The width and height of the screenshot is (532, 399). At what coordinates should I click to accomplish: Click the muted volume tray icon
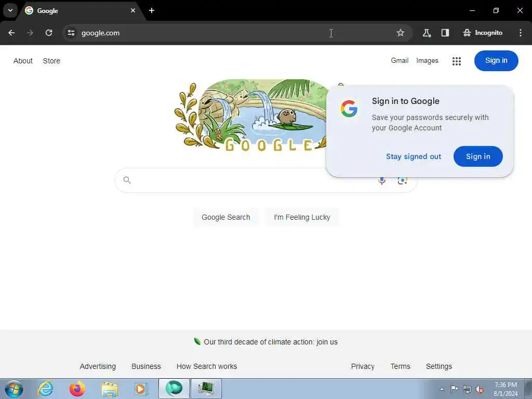click(480, 389)
